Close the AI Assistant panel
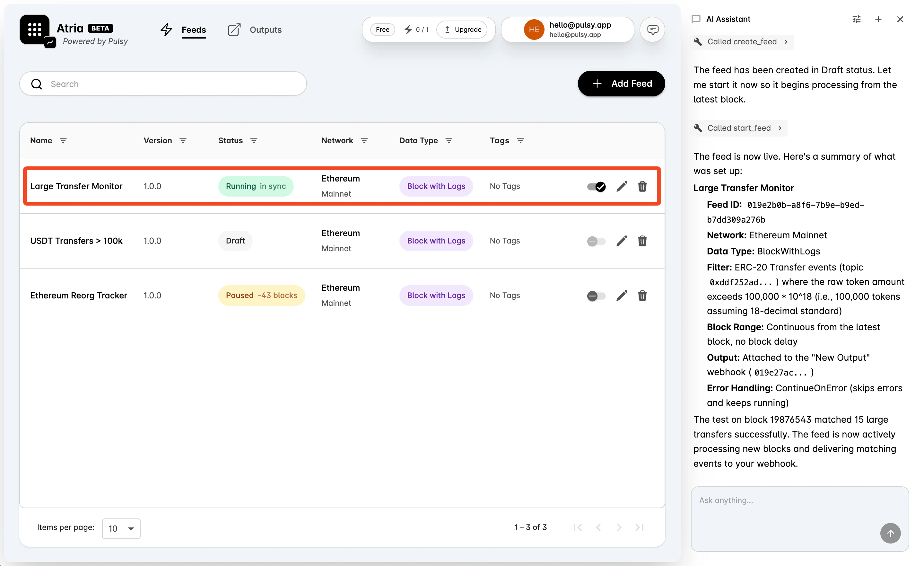Viewport: 924px width, 566px height. (x=900, y=19)
